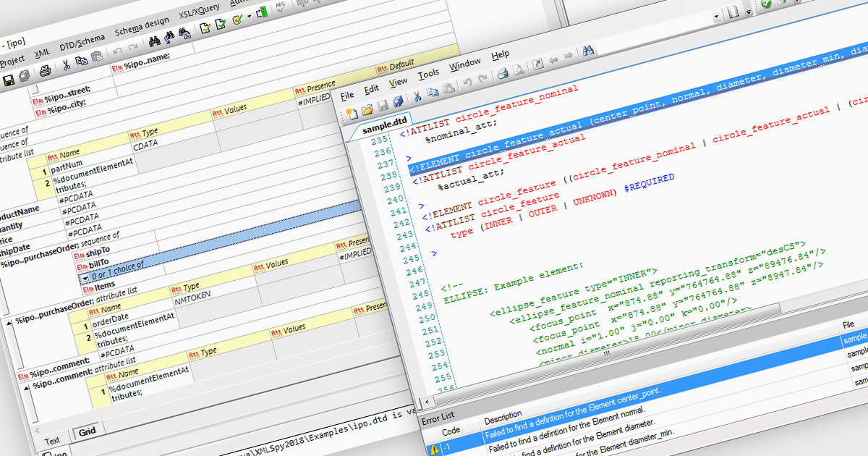
Task: Click the binoculars Find icon in DTD editor
Action: coord(589,51)
